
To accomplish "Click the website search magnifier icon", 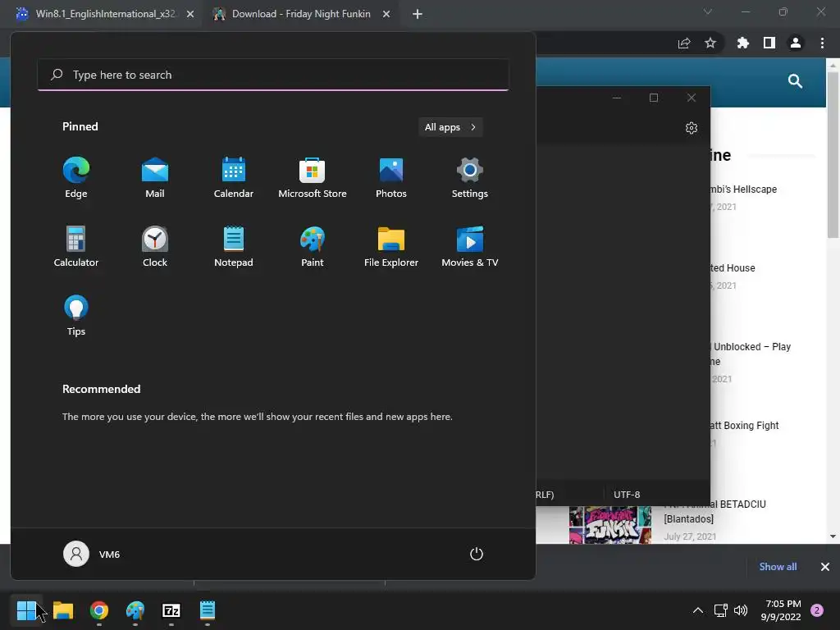I will click(x=795, y=81).
